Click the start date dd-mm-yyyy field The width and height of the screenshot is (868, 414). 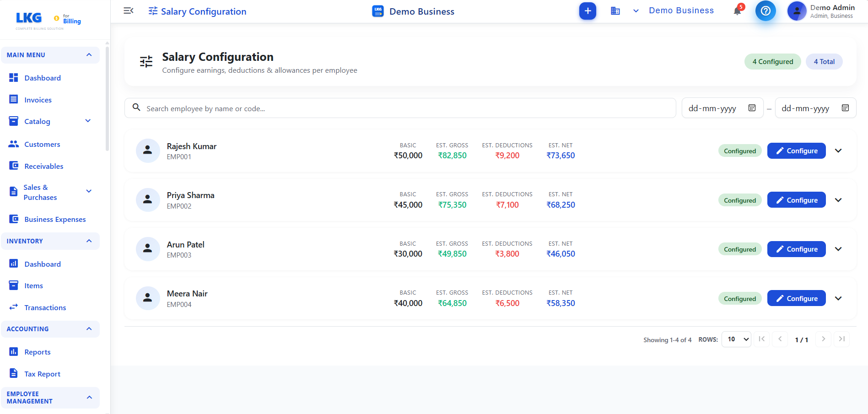[722, 108]
